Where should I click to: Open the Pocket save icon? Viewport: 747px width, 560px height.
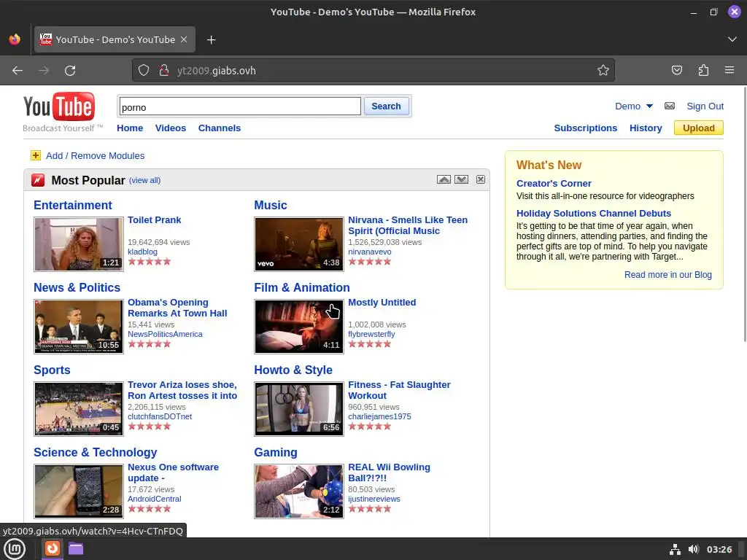pyautogui.click(x=676, y=71)
